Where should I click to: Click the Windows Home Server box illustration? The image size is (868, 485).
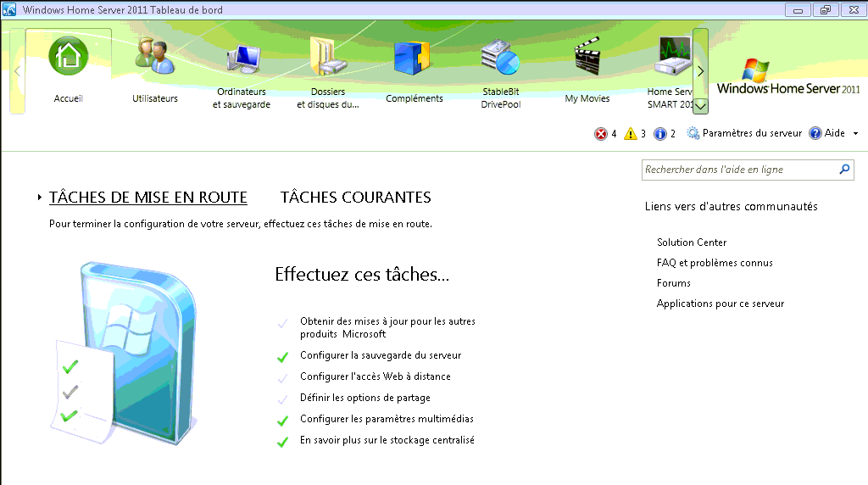(125, 354)
